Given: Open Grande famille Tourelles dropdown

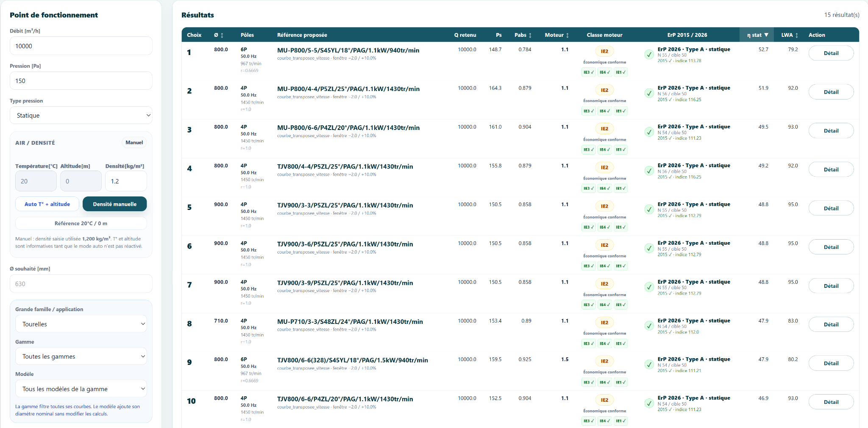Looking at the screenshot, I should (81, 324).
